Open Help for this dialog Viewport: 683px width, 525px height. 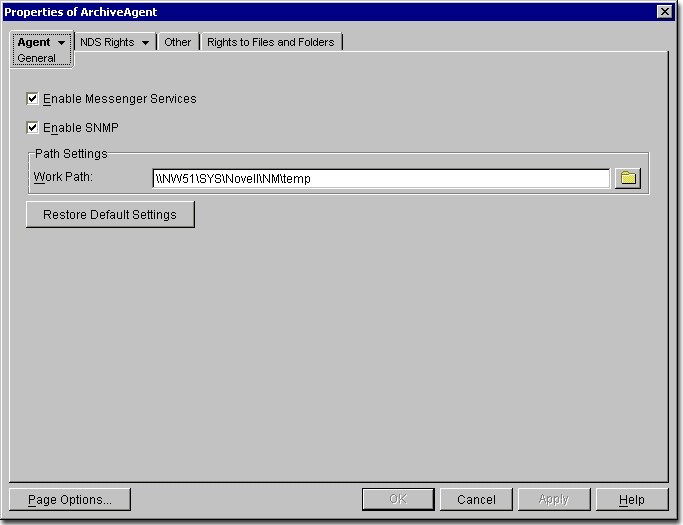coord(632,499)
